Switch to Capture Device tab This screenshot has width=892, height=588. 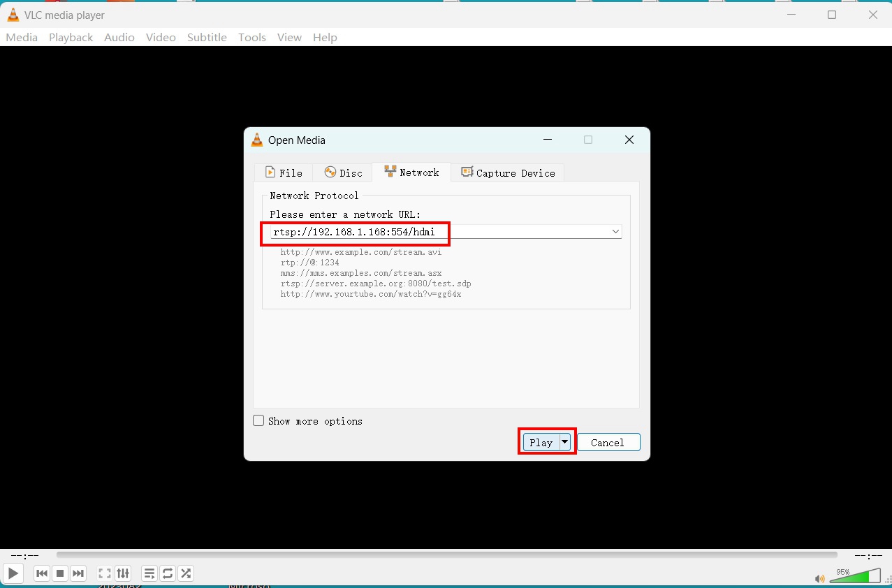[508, 172]
